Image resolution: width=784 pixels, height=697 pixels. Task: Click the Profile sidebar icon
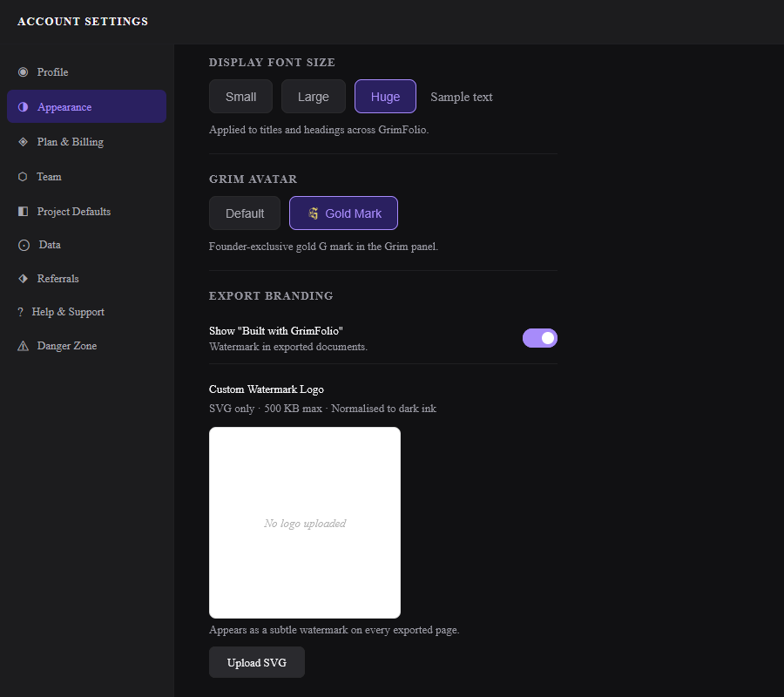(x=23, y=72)
